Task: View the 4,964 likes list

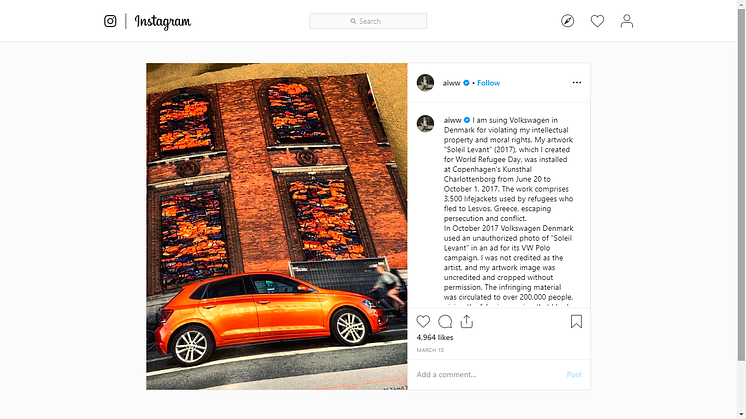Action: click(x=435, y=337)
